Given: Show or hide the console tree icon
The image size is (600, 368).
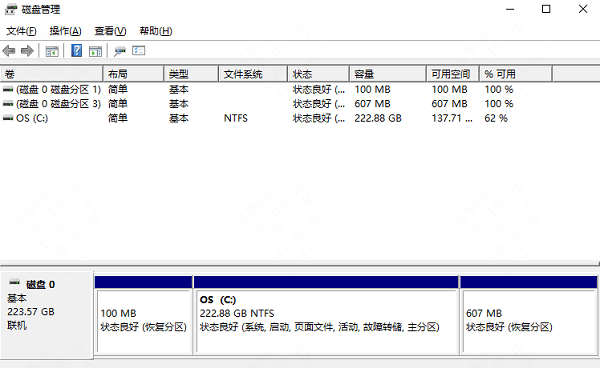Looking at the screenshot, I should point(52,51).
